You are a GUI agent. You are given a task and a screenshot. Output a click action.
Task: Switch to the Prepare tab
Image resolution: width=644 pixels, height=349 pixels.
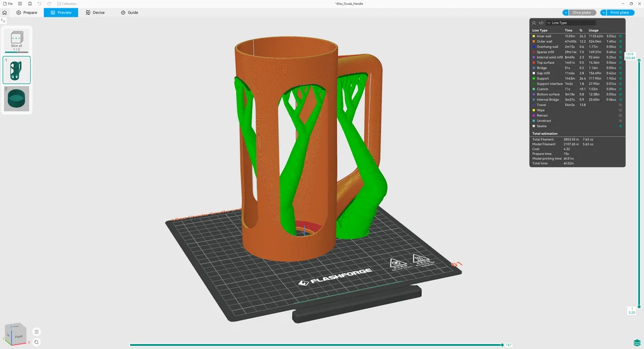pyautogui.click(x=27, y=13)
